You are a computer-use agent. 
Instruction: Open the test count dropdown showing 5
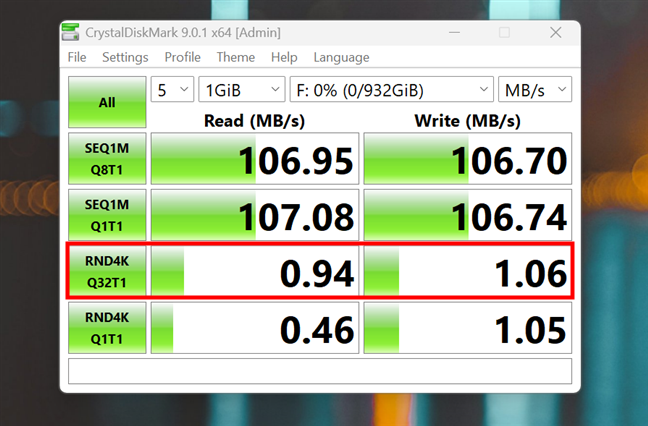point(172,89)
